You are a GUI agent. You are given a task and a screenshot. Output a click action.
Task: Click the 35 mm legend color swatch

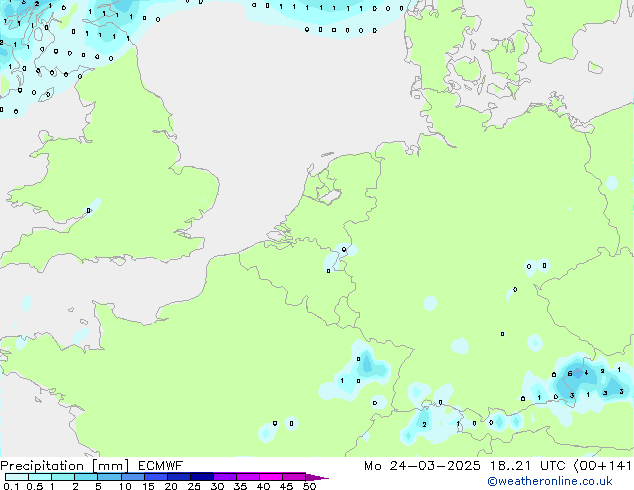[x=247, y=477]
